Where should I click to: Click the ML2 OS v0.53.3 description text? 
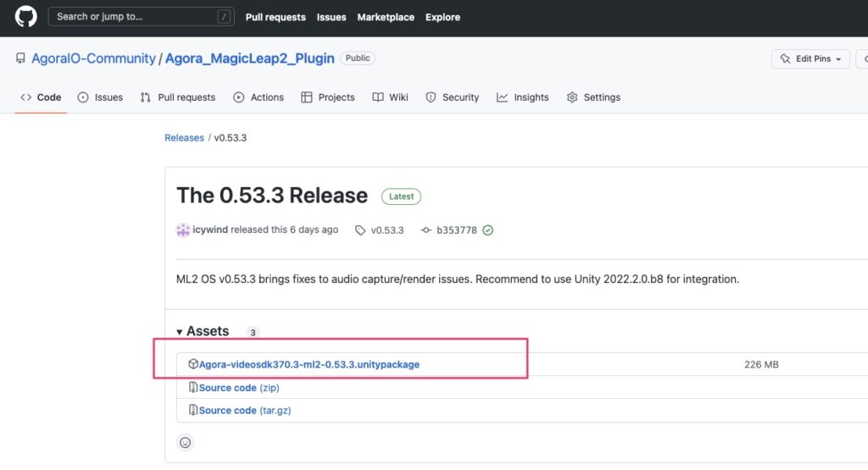457,279
